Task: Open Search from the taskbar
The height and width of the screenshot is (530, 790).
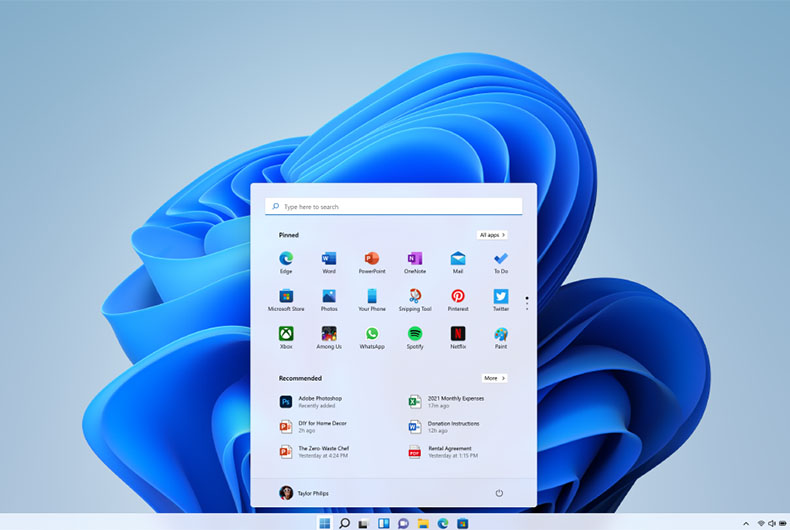Action: [345, 523]
